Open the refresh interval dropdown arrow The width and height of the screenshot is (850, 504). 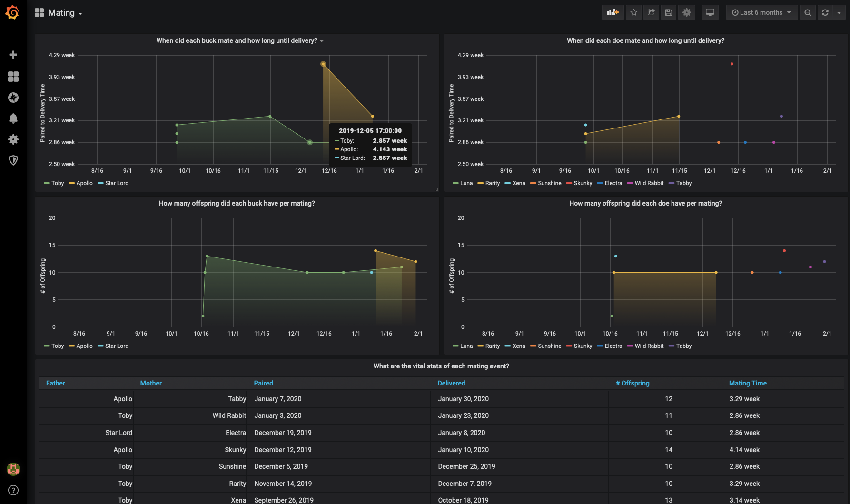click(839, 13)
